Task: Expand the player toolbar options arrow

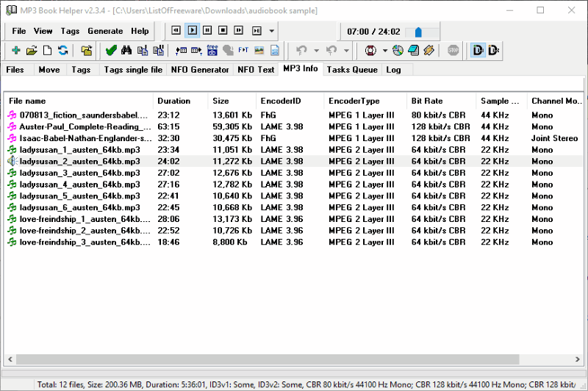Action: tap(271, 31)
